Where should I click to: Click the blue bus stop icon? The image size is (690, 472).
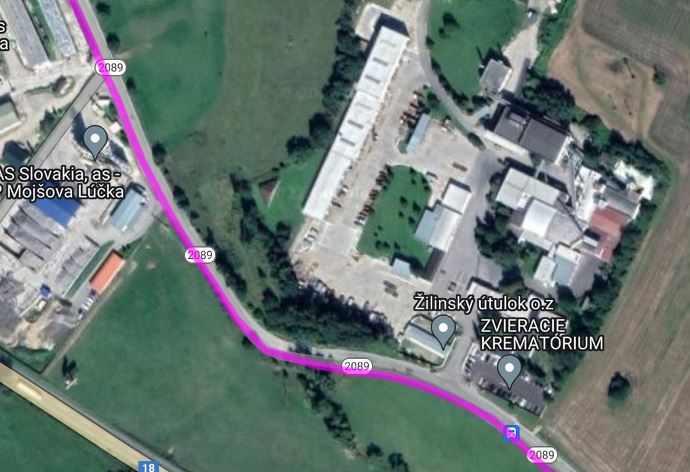[x=511, y=433]
